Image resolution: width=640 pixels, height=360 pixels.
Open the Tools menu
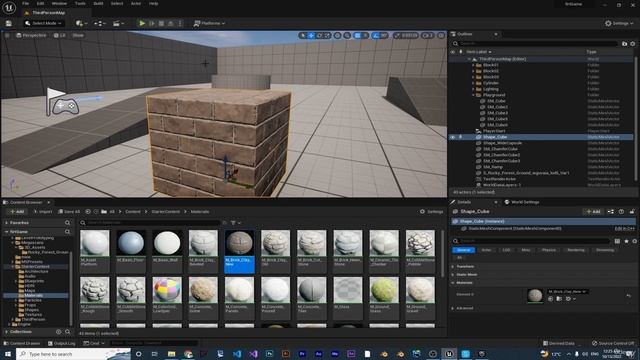click(80, 4)
